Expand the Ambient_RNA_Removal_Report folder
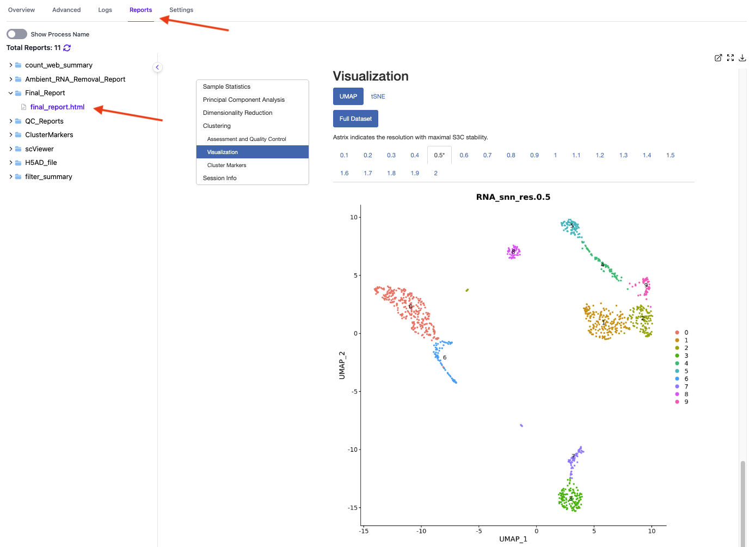The width and height of the screenshot is (756, 547). point(10,79)
